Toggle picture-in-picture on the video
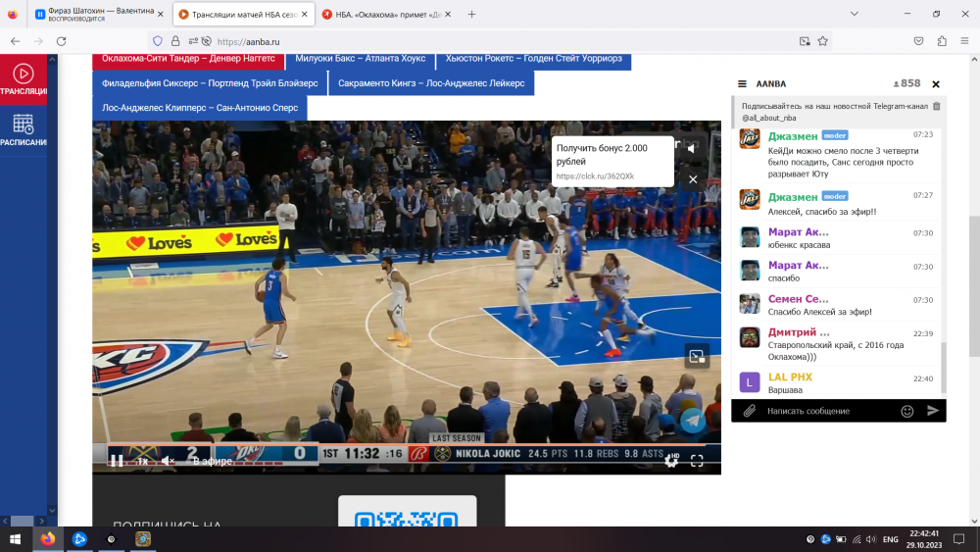Image resolution: width=980 pixels, height=552 pixels. point(697,357)
